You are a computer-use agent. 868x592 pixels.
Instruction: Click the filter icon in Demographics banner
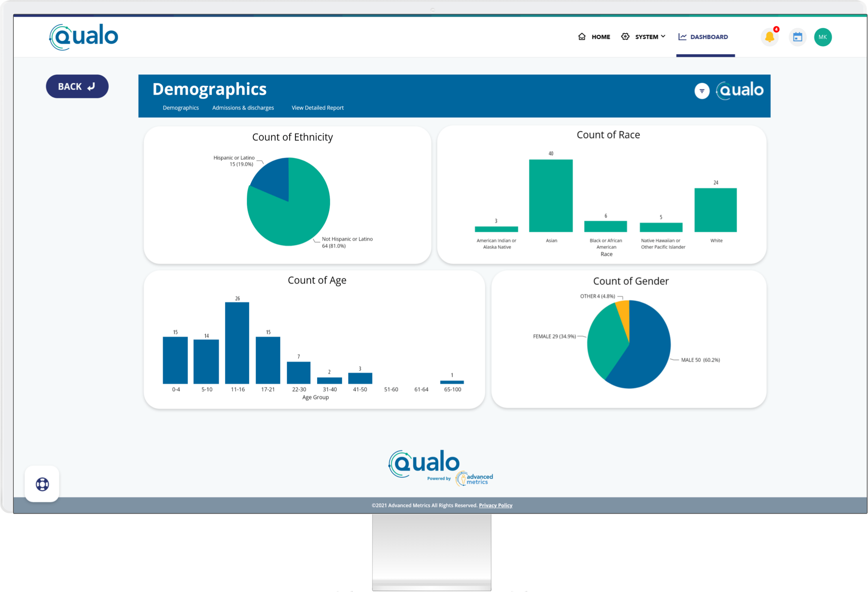[702, 91]
